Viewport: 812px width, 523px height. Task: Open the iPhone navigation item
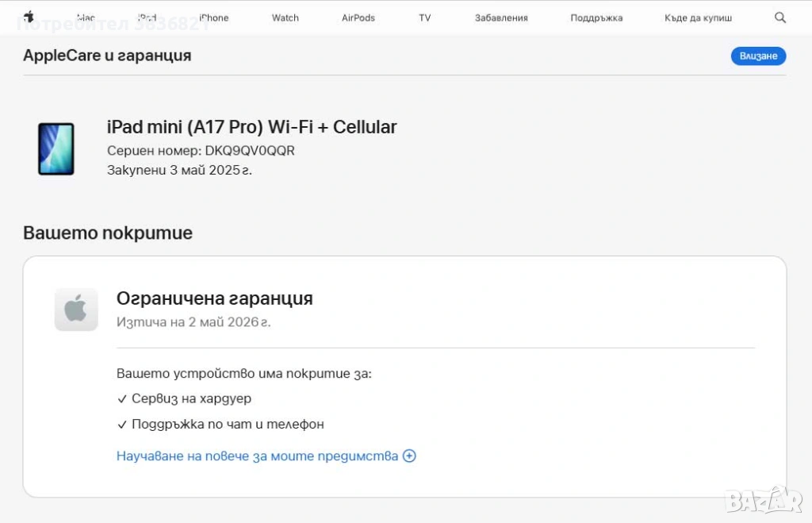coord(213,17)
